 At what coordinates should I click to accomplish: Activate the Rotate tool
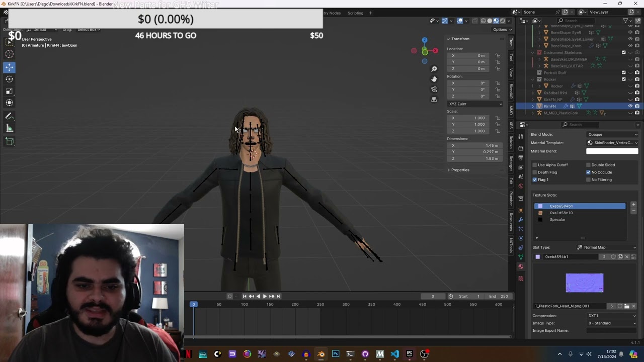[x=10, y=79]
